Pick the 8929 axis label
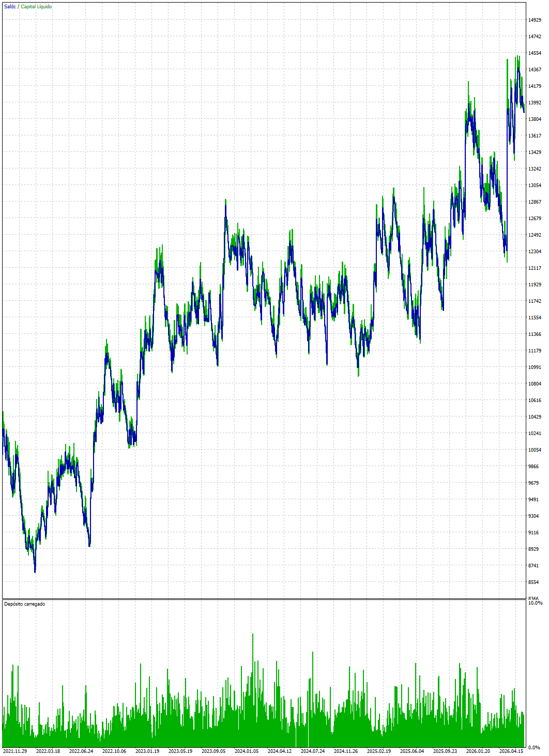This screenshot has height=756, width=549. (533, 549)
